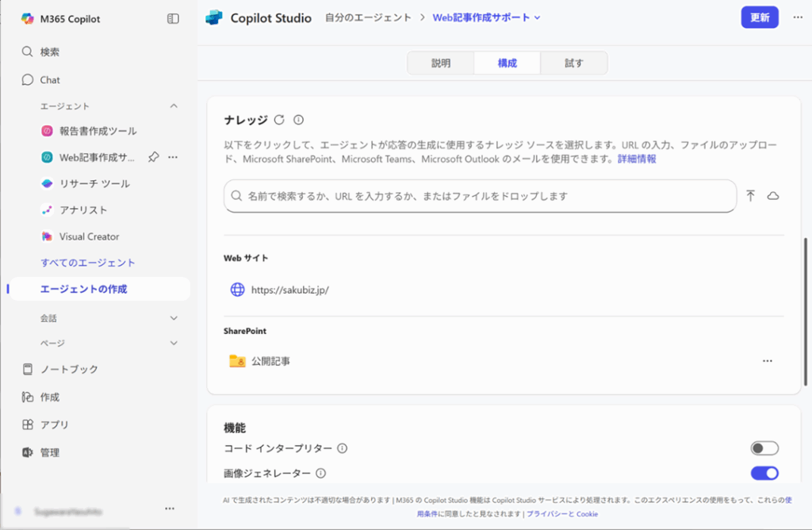Go to 自分のエージェント in the breadcrumb
This screenshot has height=530, width=812.
point(368,17)
